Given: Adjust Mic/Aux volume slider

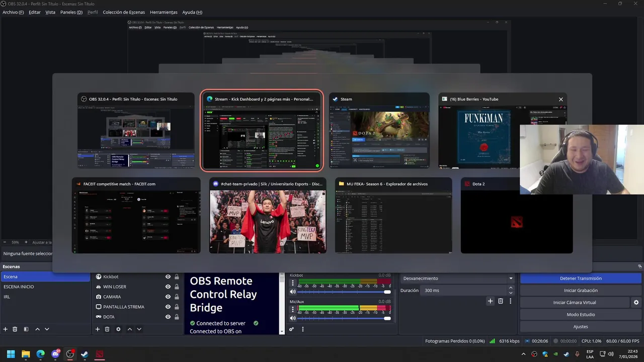Looking at the screenshot, I should click(345, 318).
